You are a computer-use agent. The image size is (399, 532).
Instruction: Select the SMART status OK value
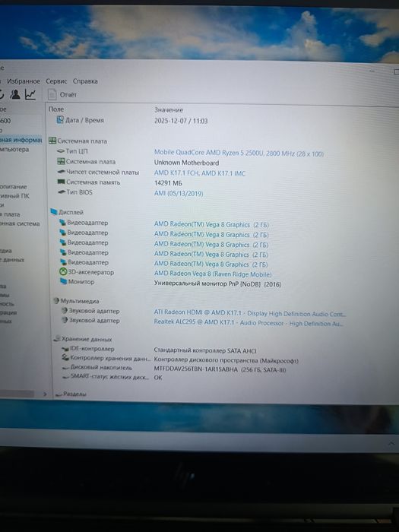[x=158, y=377]
